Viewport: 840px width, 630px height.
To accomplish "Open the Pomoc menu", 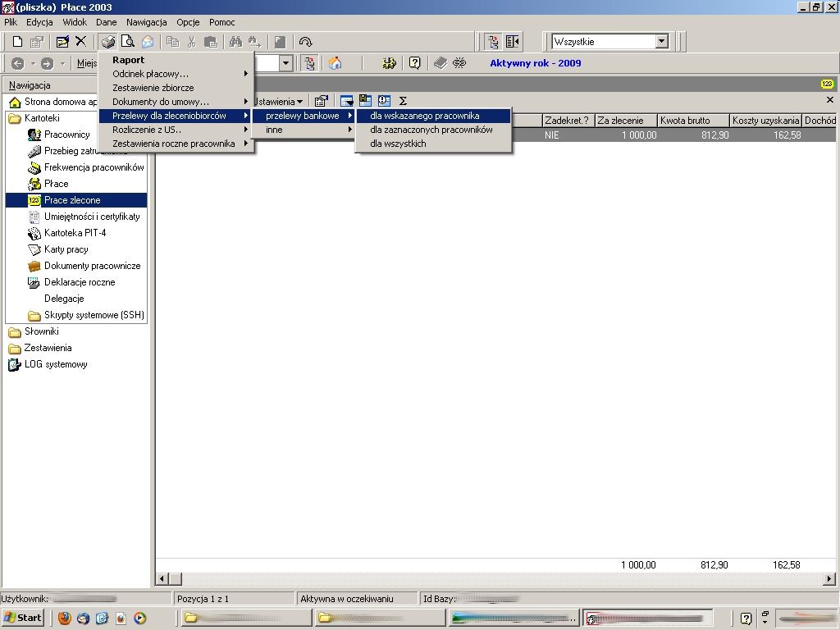I will tap(221, 22).
